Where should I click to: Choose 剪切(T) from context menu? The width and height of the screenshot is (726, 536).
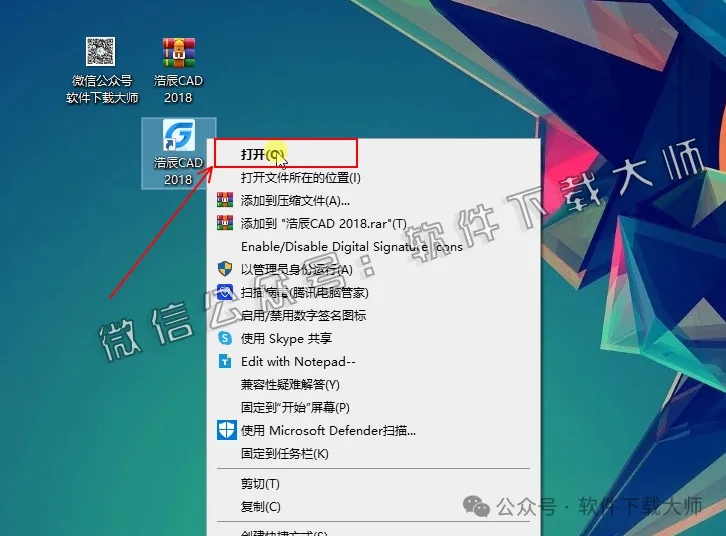(373, 484)
